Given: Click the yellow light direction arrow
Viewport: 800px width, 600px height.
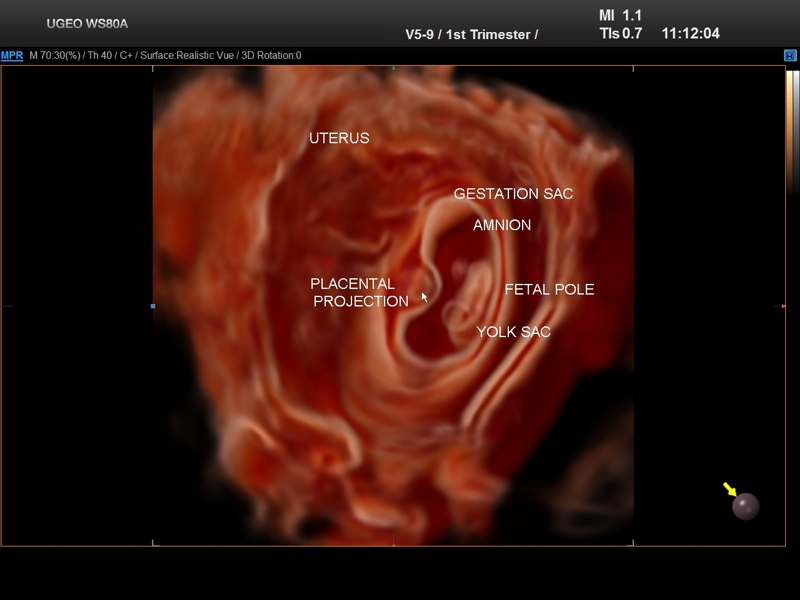Looking at the screenshot, I should (x=729, y=490).
